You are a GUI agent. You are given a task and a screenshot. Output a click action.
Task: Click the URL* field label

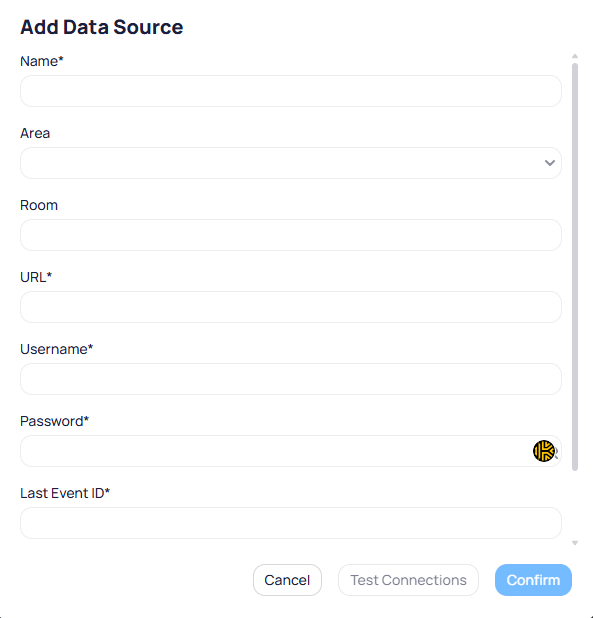pyautogui.click(x=36, y=277)
